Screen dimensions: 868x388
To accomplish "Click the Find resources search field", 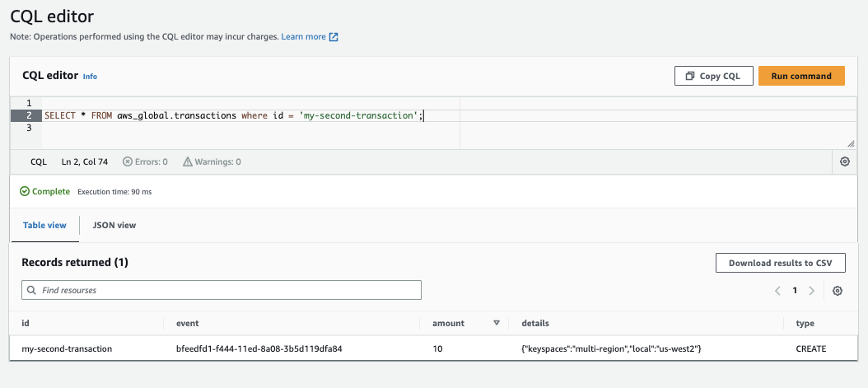I will 222,290.
